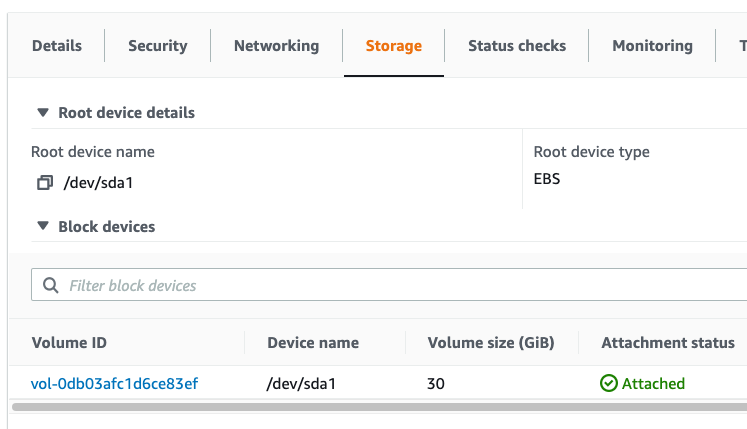Click the partially visible tab after Monitoring
The image size is (747, 429).
click(741, 46)
